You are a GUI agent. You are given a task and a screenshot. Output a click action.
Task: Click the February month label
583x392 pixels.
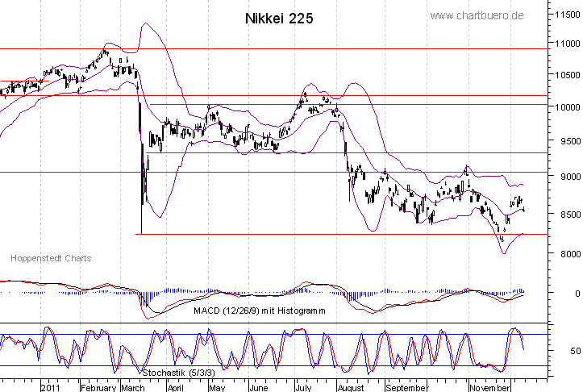pos(98,387)
